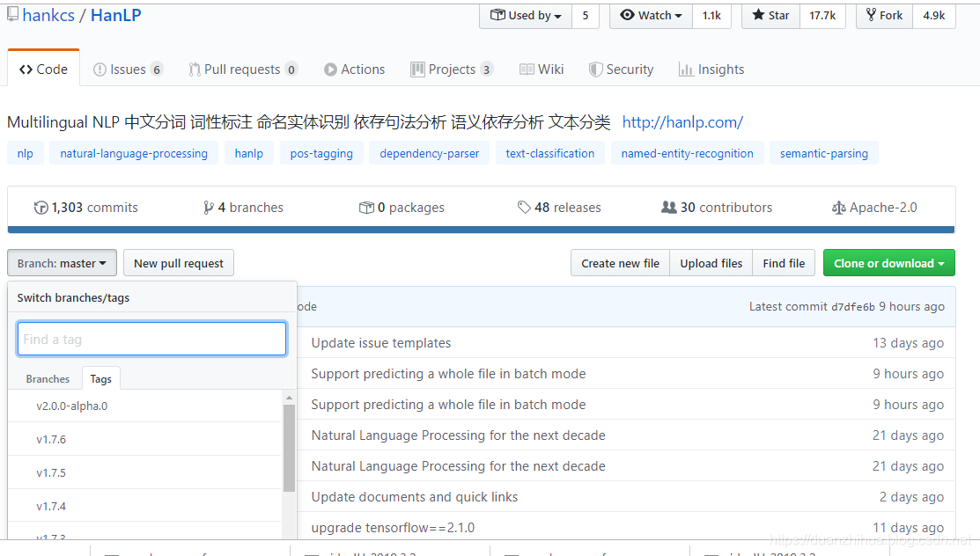Open the Used by dropdown
The width and height of the screenshot is (980, 556).
(x=525, y=15)
